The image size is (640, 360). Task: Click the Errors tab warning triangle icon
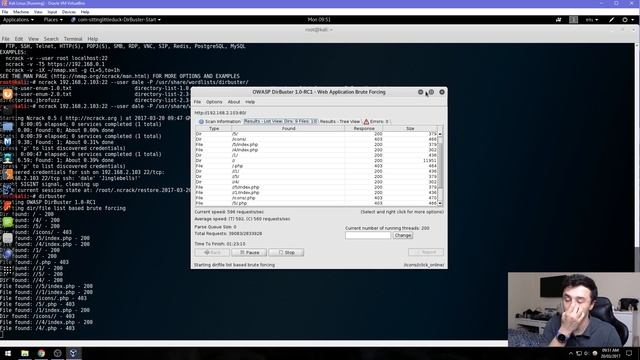click(x=366, y=122)
